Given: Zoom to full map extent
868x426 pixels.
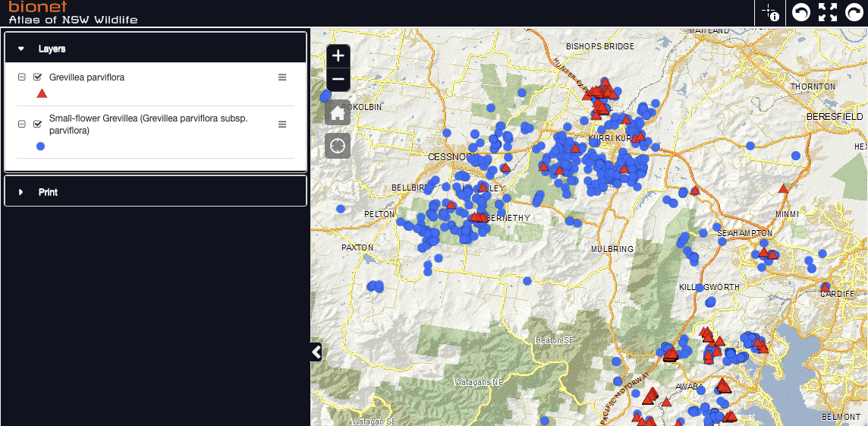Looking at the screenshot, I should (x=828, y=12).
